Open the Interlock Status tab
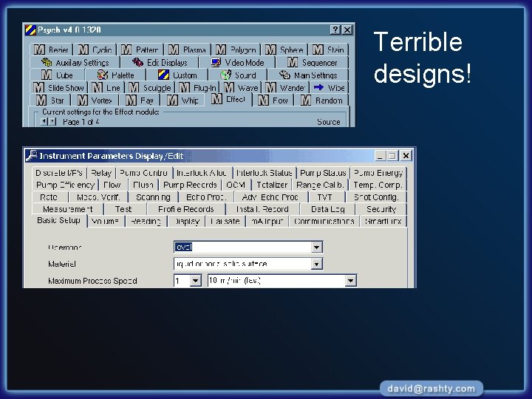 coord(265,173)
